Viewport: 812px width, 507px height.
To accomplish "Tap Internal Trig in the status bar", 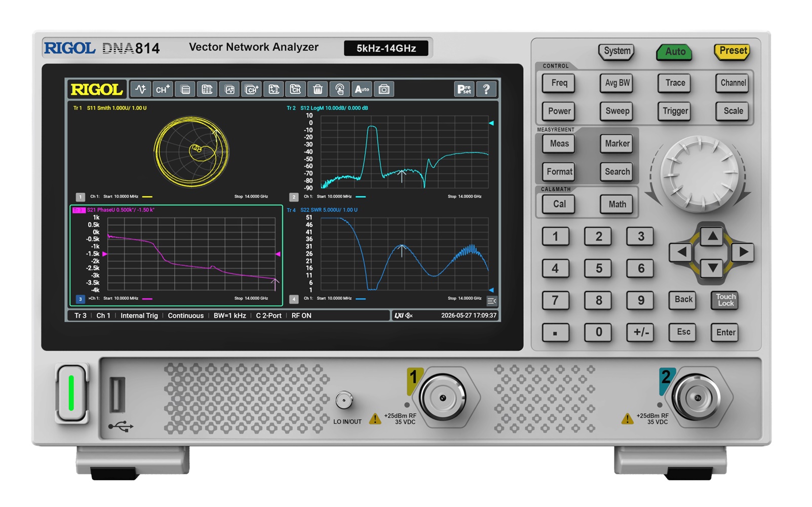I will 139,315.
